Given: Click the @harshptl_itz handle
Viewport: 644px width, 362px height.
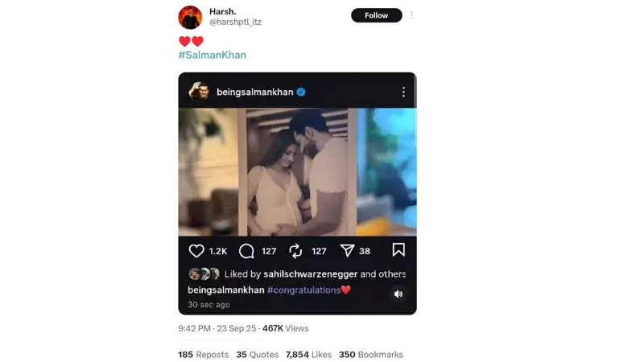Looking at the screenshot, I should click(235, 23).
